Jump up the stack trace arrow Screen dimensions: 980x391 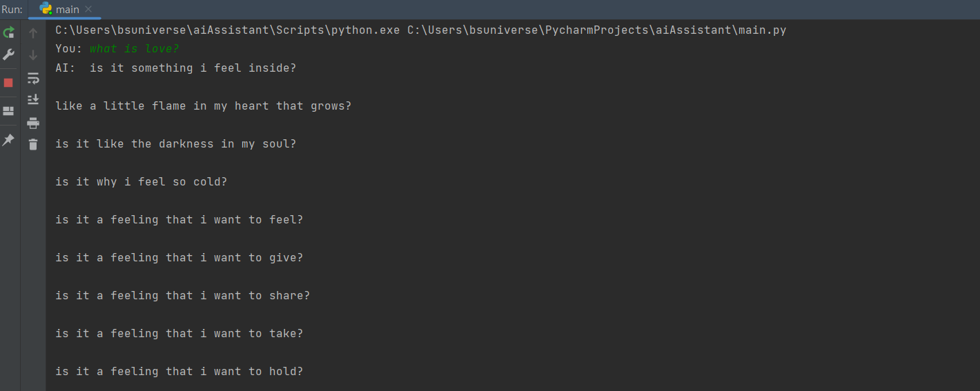click(32, 32)
